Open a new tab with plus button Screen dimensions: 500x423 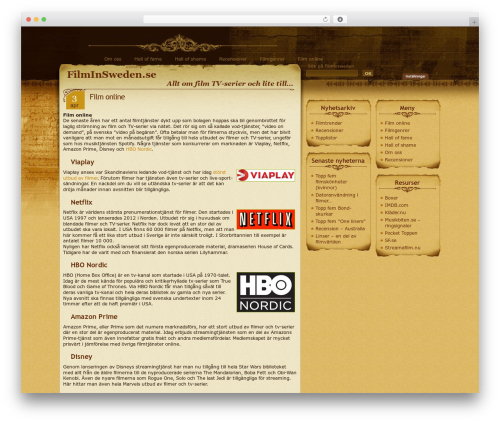pos(474,22)
